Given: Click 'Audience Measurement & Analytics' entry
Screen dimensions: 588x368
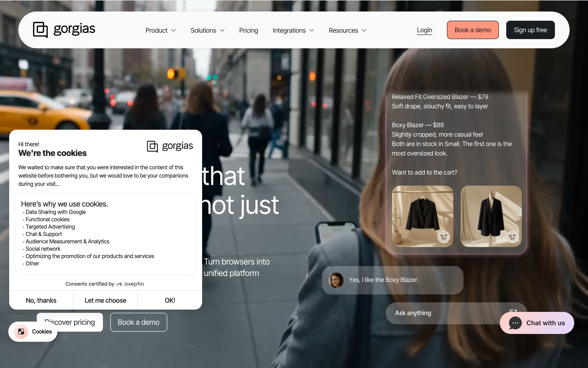Looking at the screenshot, I should coord(67,241).
